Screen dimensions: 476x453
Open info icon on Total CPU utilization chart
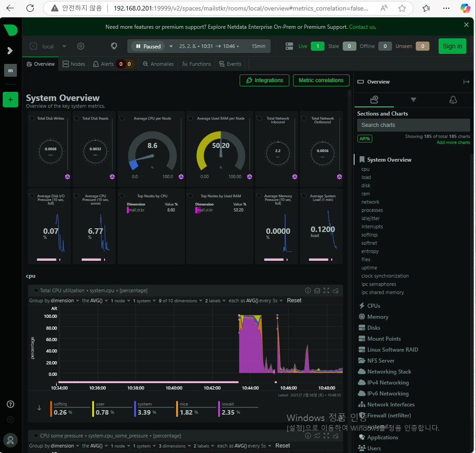[308, 290]
